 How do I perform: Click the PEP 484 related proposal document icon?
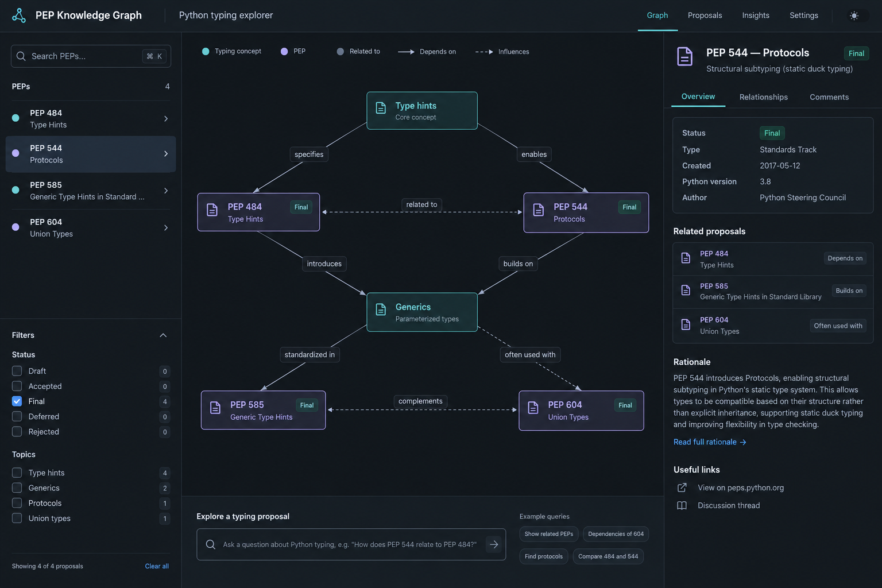click(686, 258)
